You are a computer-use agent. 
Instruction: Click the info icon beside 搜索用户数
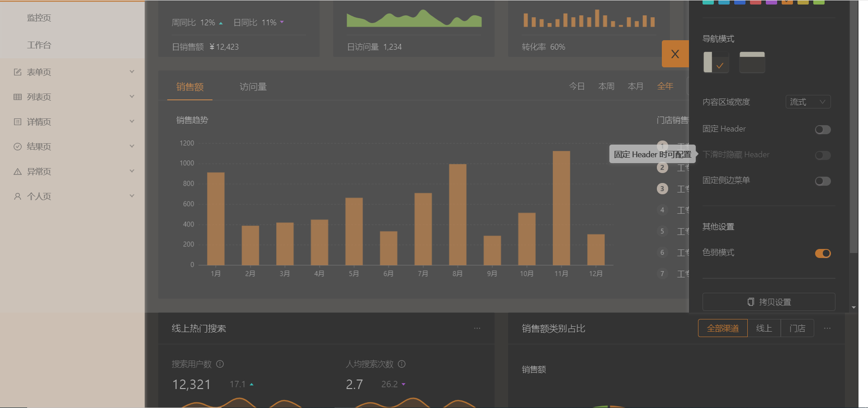[220, 364]
